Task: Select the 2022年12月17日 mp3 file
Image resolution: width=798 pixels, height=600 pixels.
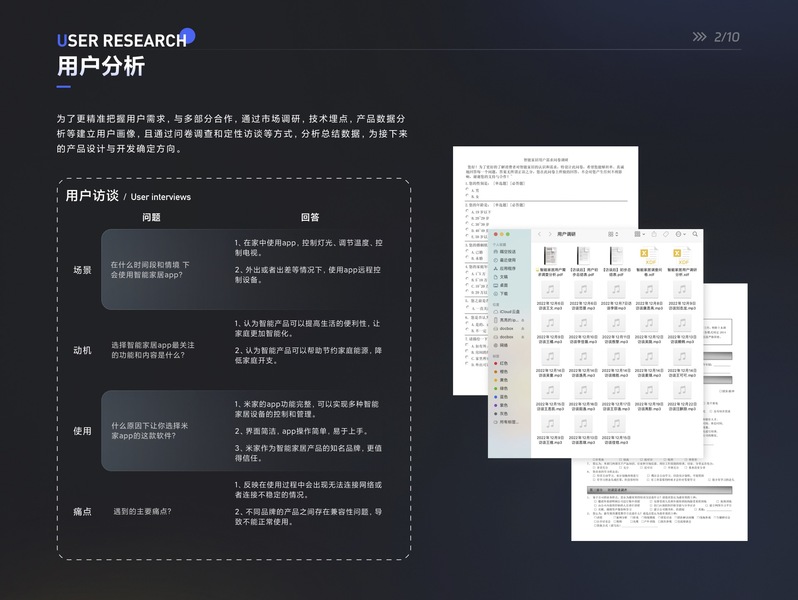Action: 616,397
